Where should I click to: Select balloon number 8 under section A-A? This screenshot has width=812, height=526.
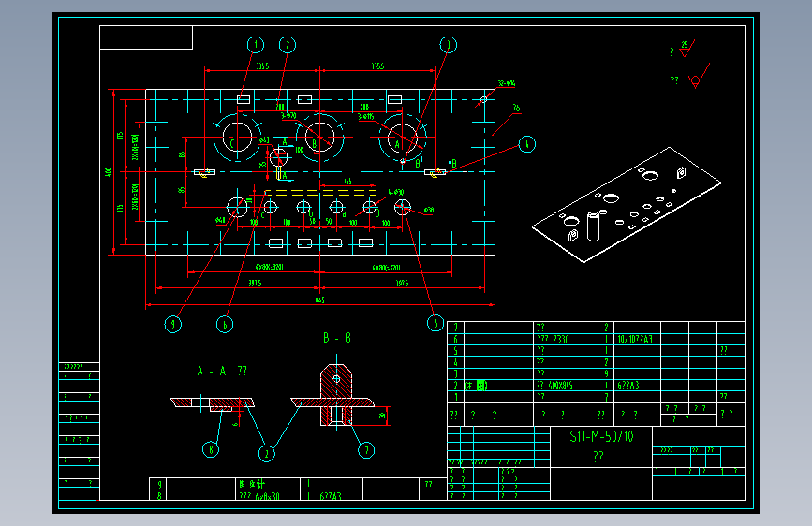pos(211,449)
